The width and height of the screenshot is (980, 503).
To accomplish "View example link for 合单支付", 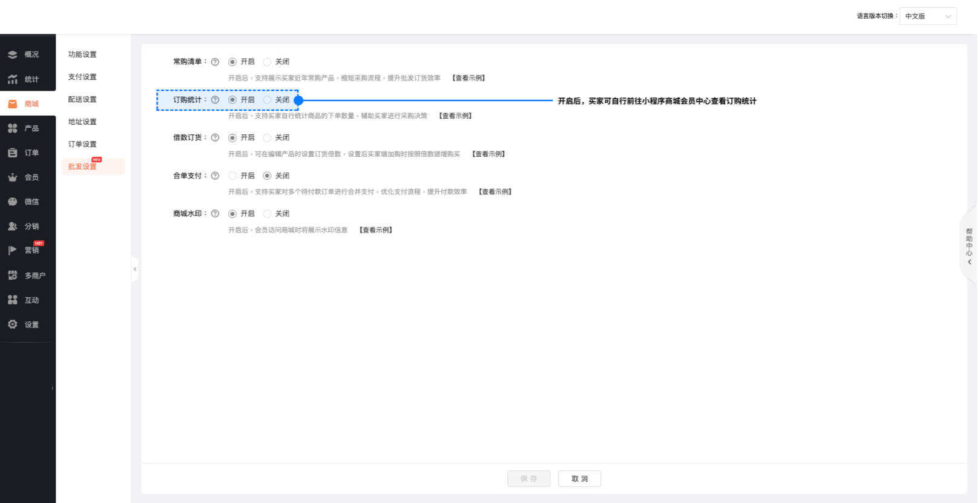I will click(495, 192).
